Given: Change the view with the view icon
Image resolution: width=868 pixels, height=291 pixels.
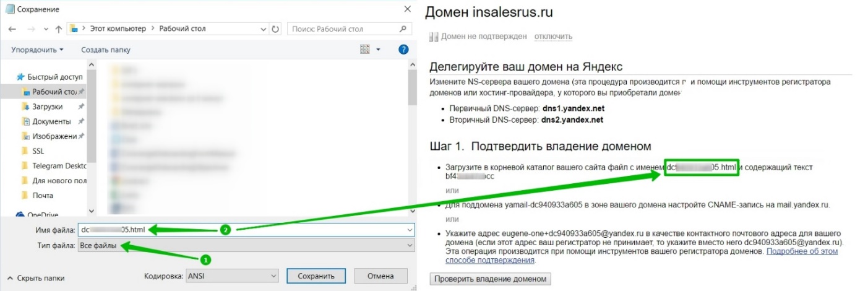Looking at the screenshot, I should point(364,49).
